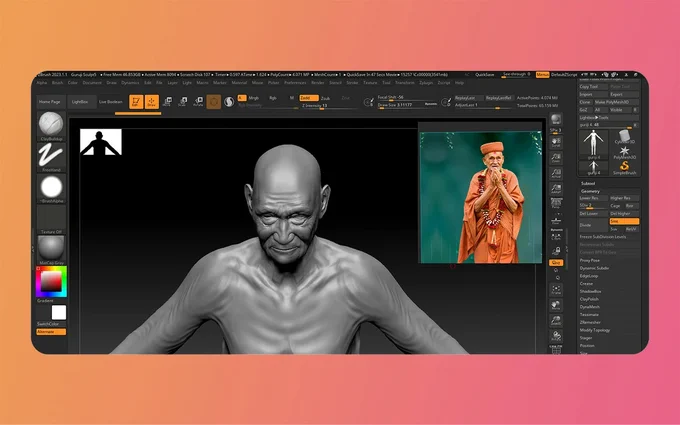
Task: Toggle the Zsub mode
Action: coord(325,98)
